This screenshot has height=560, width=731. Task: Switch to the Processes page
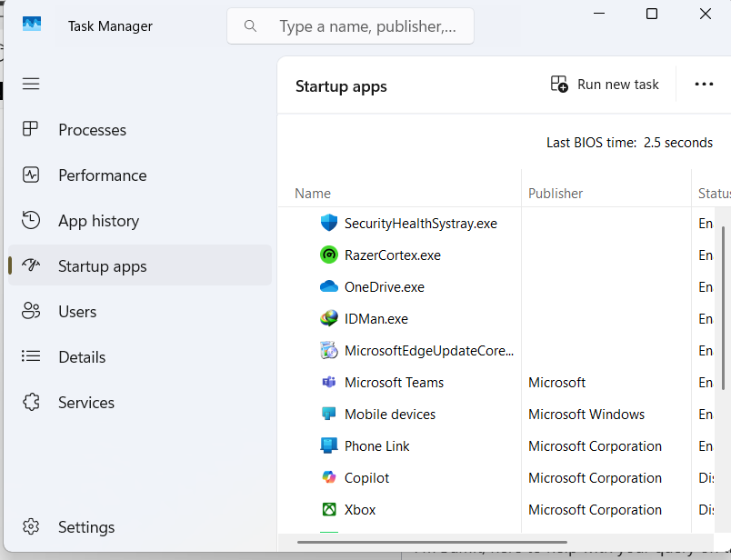pyautogui.click(x=140, y=130)
